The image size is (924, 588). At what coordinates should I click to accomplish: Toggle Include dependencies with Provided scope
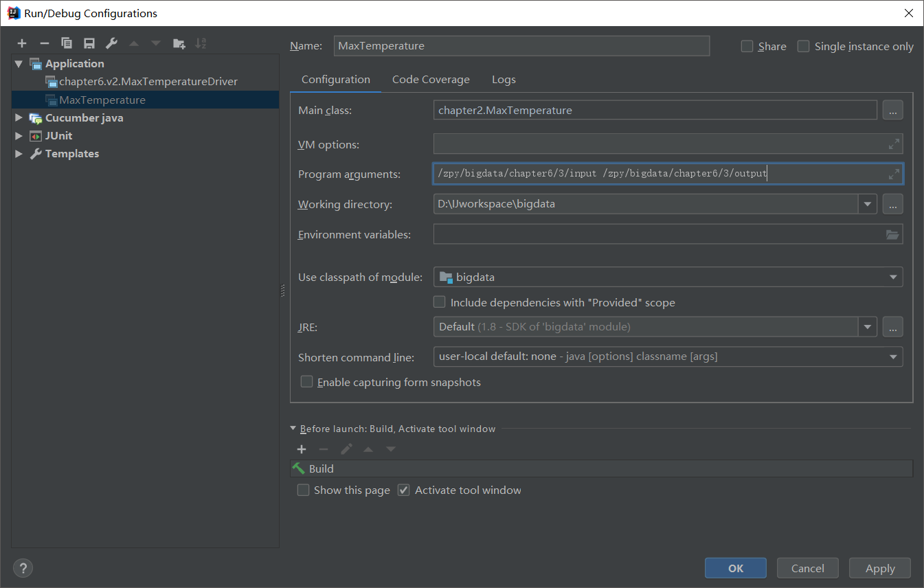[x=440, y=302]
